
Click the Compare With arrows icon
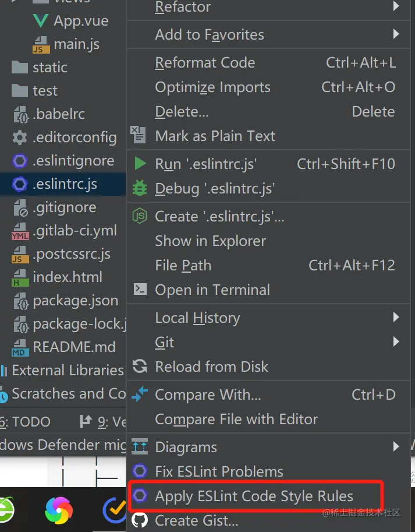140,394
